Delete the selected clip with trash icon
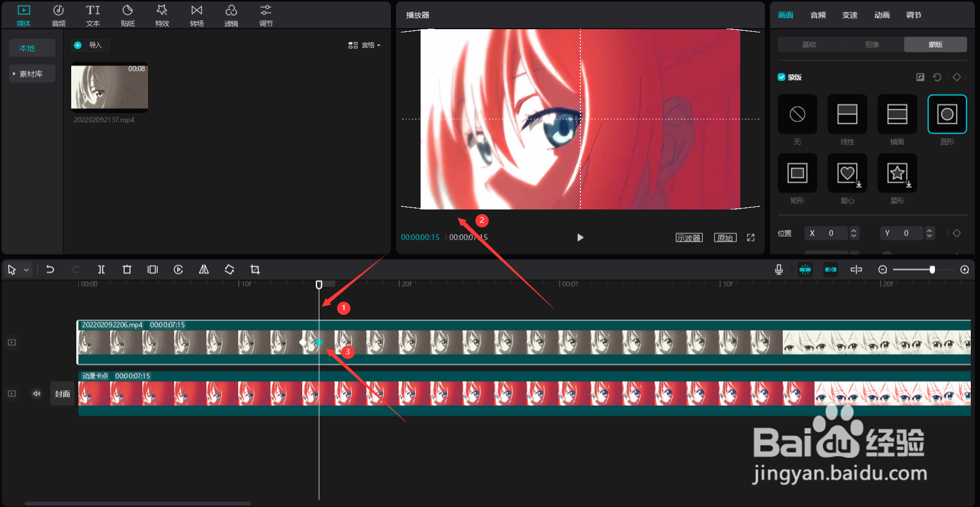 [127, 269]
